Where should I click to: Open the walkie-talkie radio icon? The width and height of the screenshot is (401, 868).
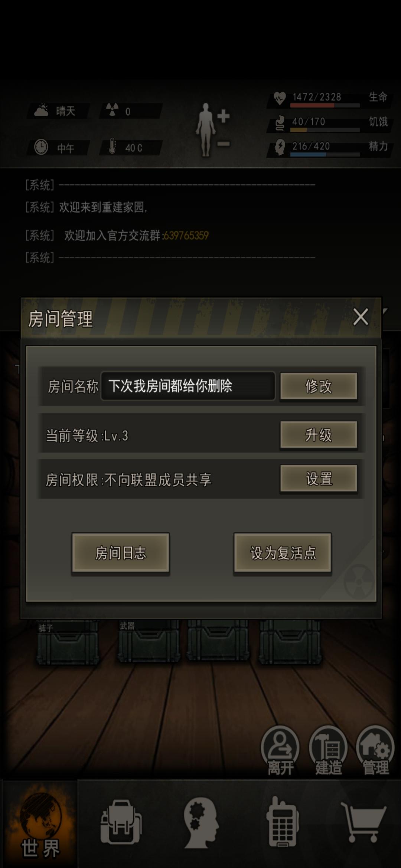[x=282, y=822]
